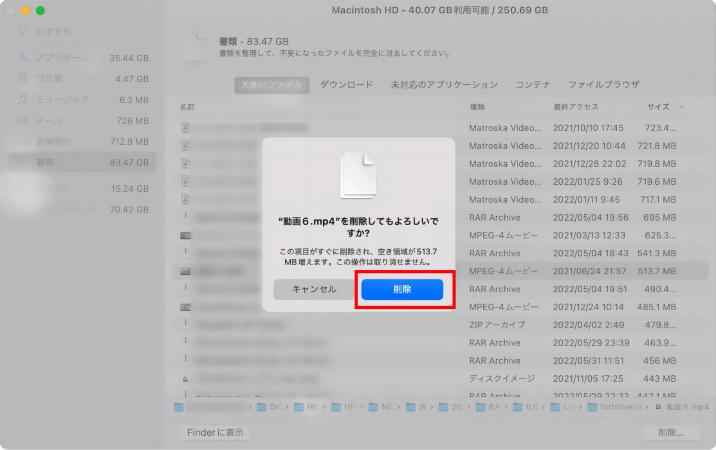716x450 pixels.
Task: Click video file icon in 2021/12/20 10:44 row
Action: click(x=185, y=145)
